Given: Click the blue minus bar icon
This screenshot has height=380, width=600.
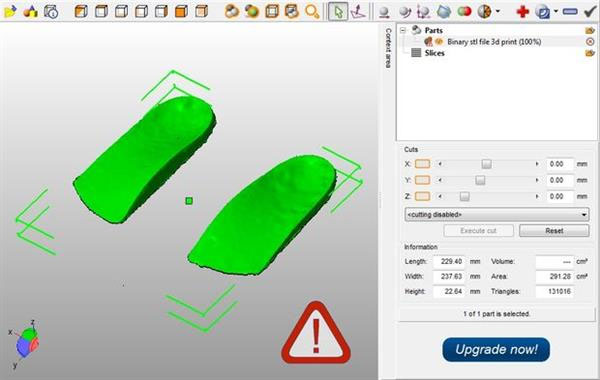Looking at the screenshot, I should [570, 12].
